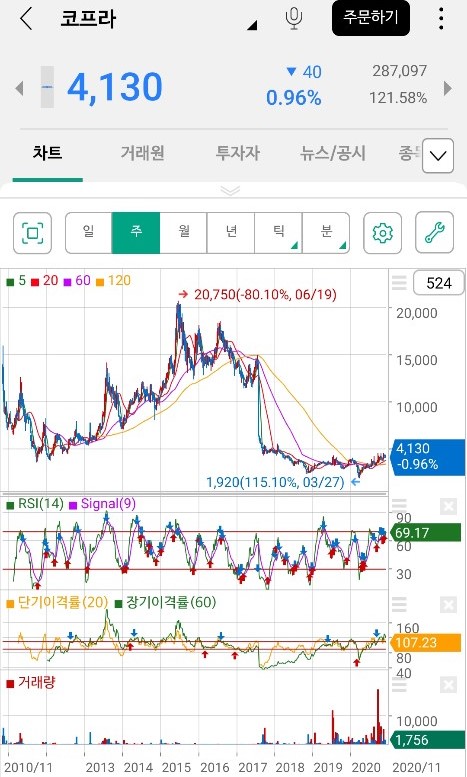Tap the back arrow beside 코프라

26,19
